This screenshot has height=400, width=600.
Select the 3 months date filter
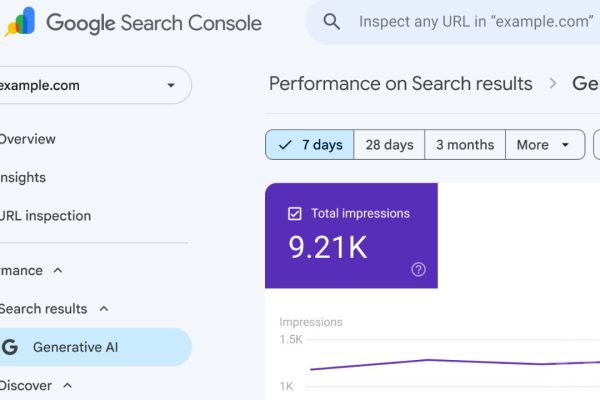465,145
